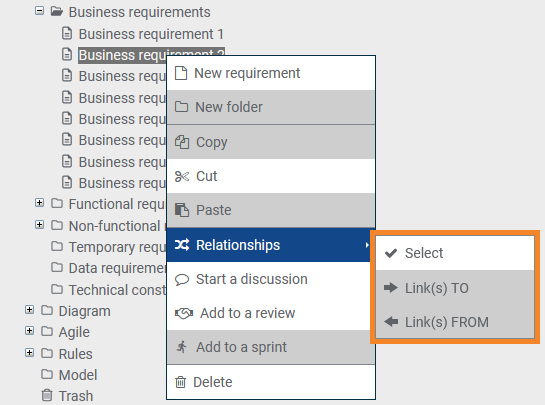The height and width of the screenshot is (405, 545).
Task: Expand the Agile folder node
Action: pyautogui.click(x=30, y=331)
